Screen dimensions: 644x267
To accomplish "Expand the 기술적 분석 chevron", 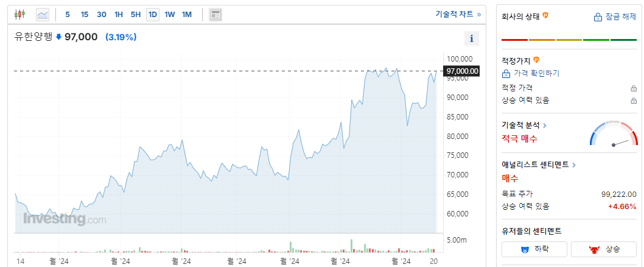I will click(x=545, y=126).
